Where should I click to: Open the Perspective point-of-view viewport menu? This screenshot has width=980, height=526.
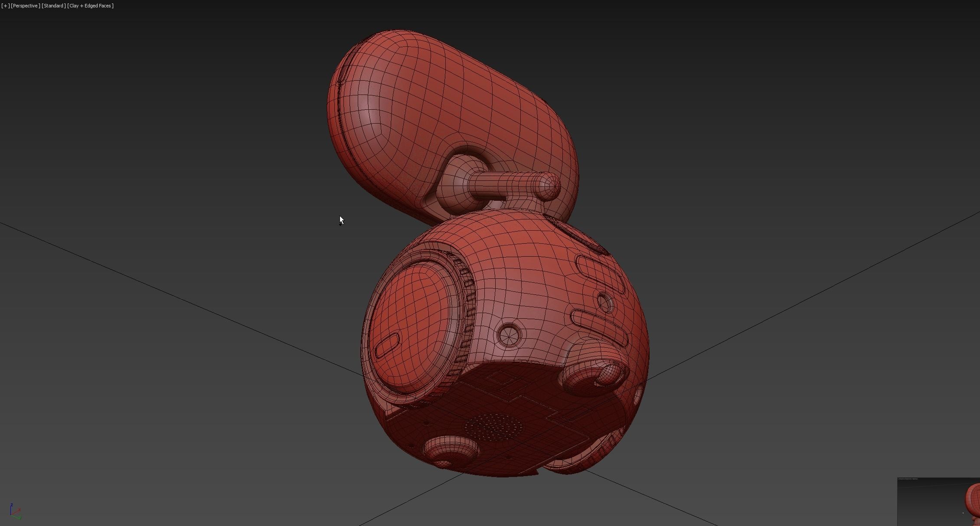point(25,6)
